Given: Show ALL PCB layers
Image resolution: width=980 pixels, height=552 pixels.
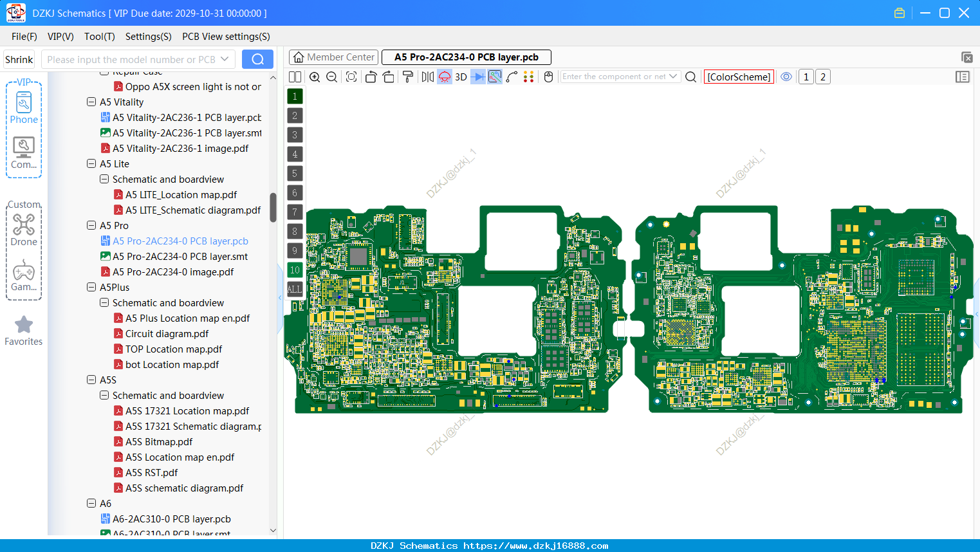Looking at the screenshot, I should point(295,290).
